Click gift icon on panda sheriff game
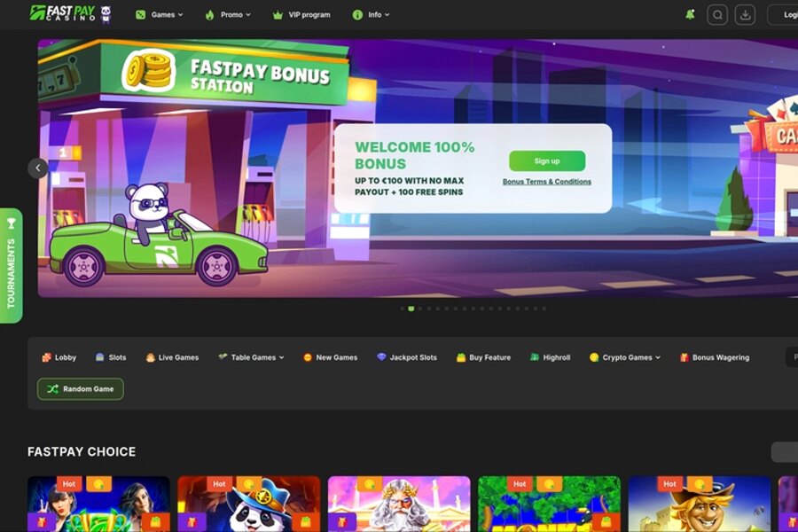798x532 pixels. click(x=192, y=522)
